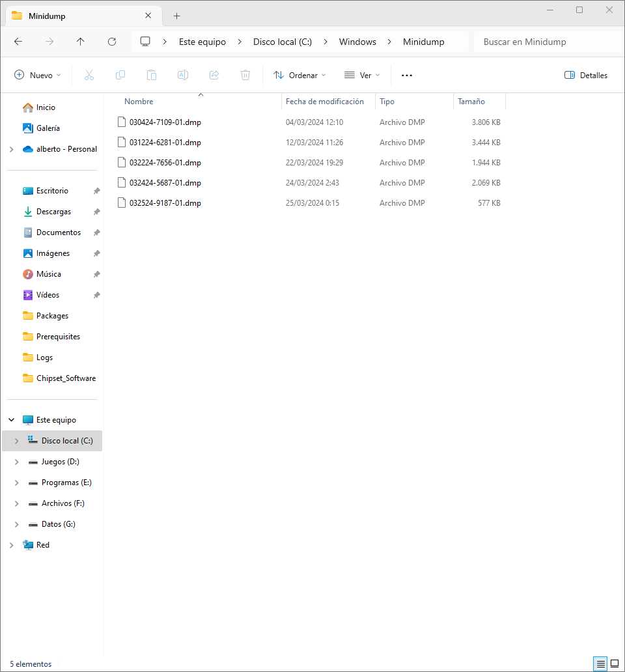Open the three-dot more options menu
The width and height of the screenshot is (625, 672).
point(406,76)
